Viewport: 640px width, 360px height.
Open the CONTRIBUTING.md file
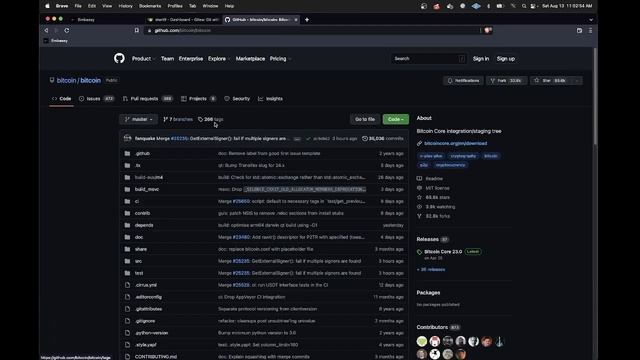click(156, 356)
